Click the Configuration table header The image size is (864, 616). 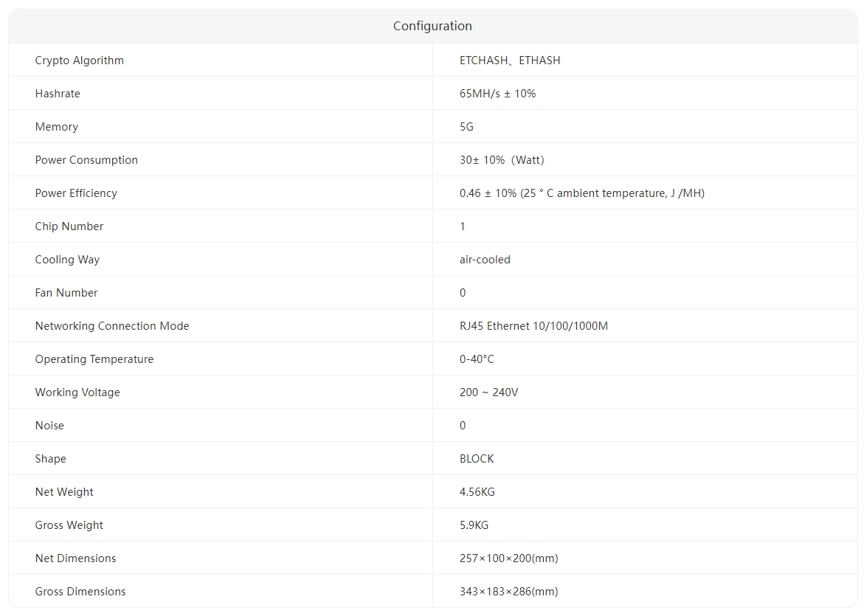tap(432, 26)
